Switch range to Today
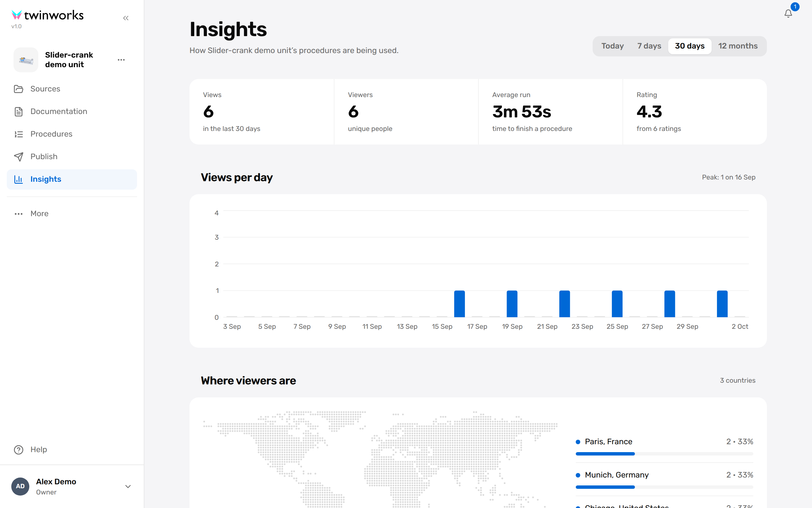The width and height of the screenshot is (812, 508). (612, 46)
